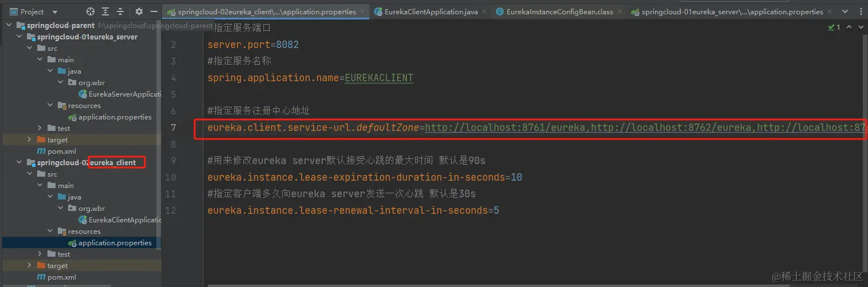
Task: Close the EurekaInstanceConfigBean.class tab
Action: pyautogui.click(x=620, y=12)
